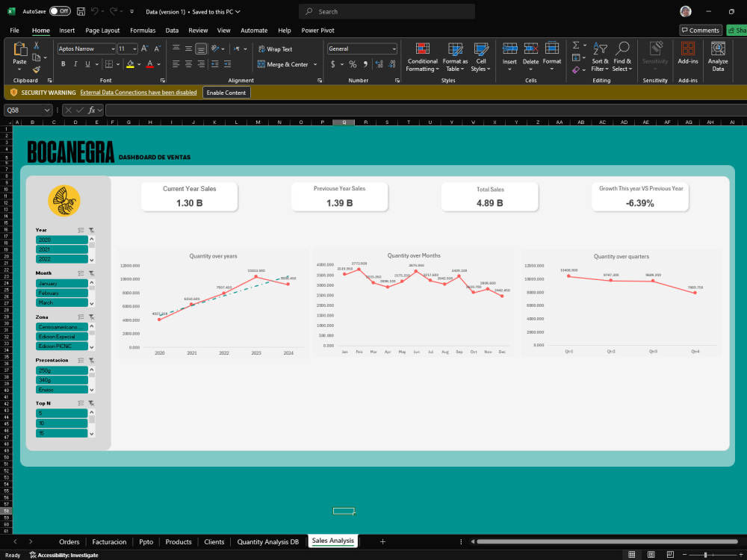Clear filter on Zona slicer

[x=91, y=317]
